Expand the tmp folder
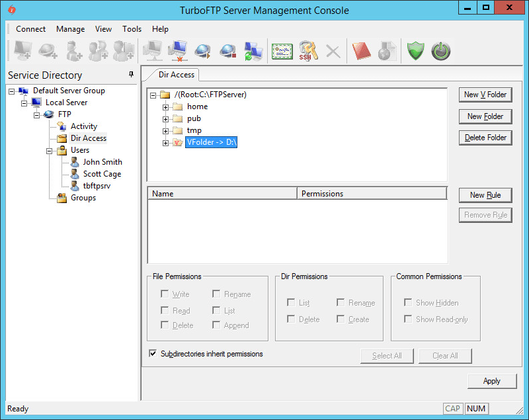Screen dimensions: 529x420 click(165, 131)
